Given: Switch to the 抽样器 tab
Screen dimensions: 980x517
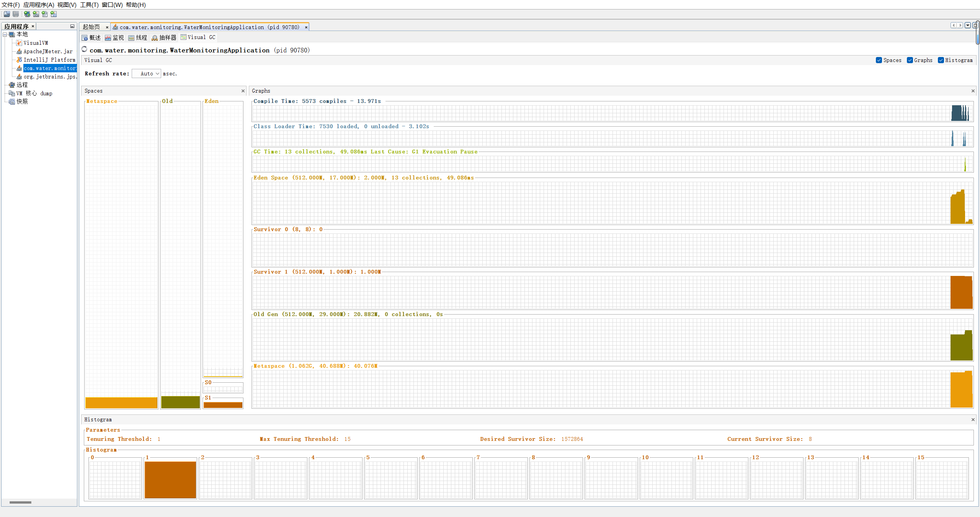Looking at the screenshot, I should [164, 38].
